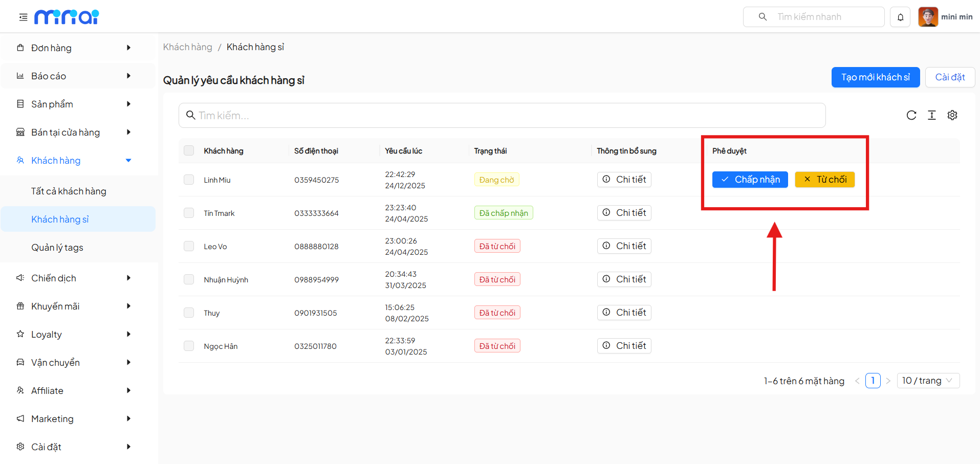980x464 pixels.
Task: Click the refresh table icon
Action: tap(911, 115)
